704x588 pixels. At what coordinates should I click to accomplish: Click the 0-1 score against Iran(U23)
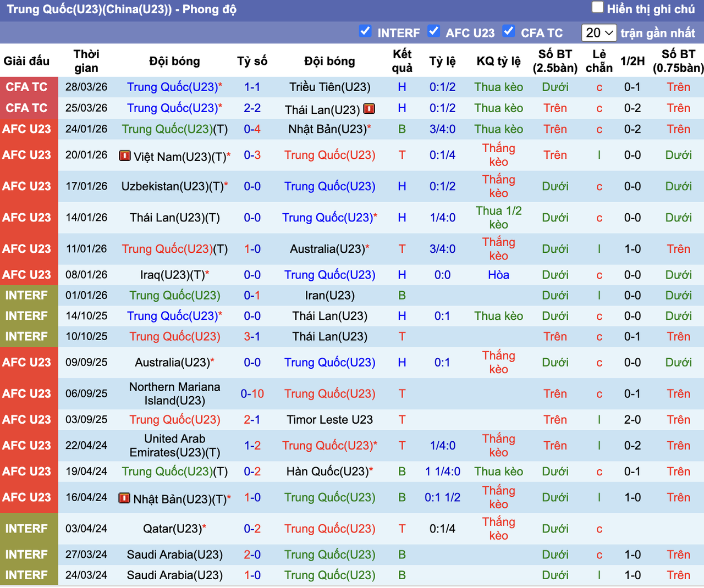[252, 296]
